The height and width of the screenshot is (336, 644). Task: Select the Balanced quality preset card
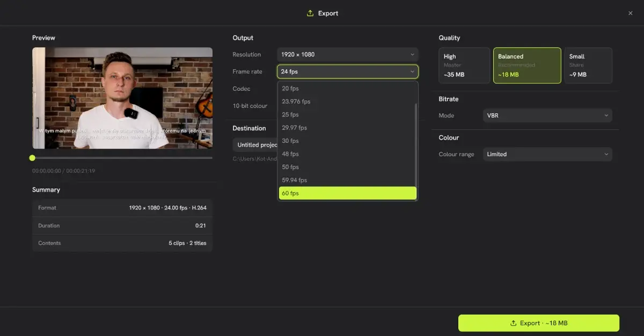pyautogui.click(x=527, y=65)
